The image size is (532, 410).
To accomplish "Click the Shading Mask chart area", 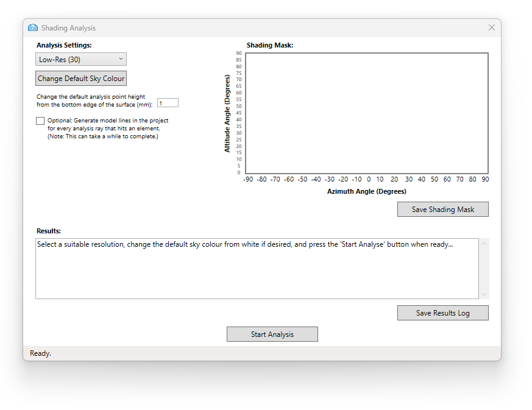I will [x=367, y=113].
